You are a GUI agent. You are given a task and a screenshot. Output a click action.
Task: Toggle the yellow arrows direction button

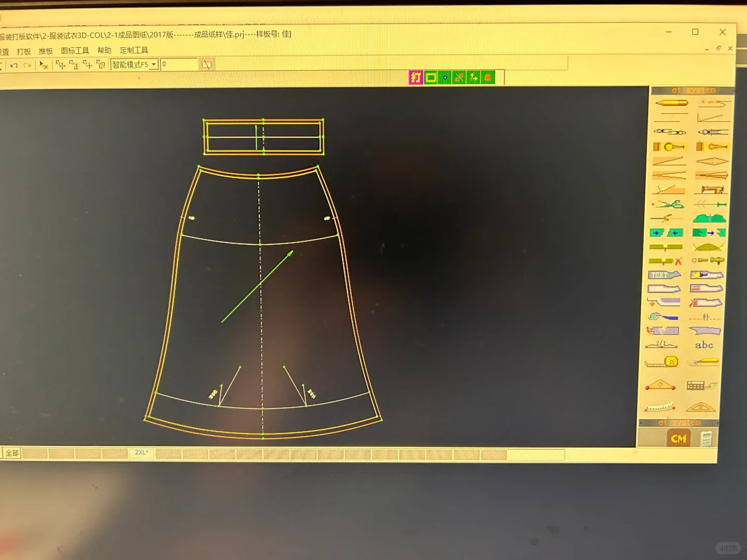point(474,78)
